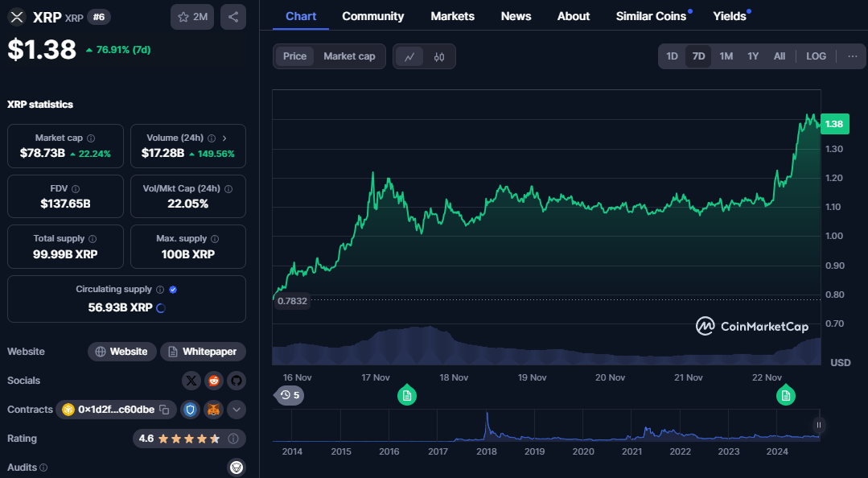868x478 pixels.
Task: Set chart range to All
Action: click(780, 56)
